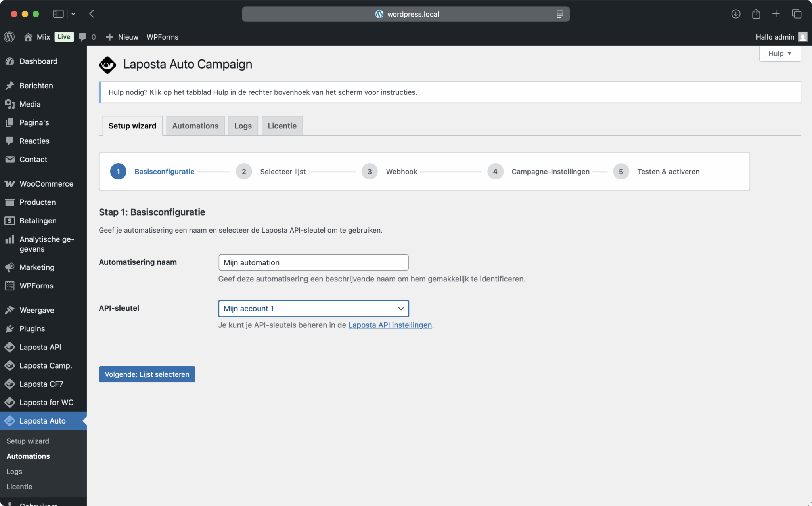Select step 3 Webhook in wizard
Viewport: 812px width, 506px height.
pyautogui.click(x=369, y=172)
